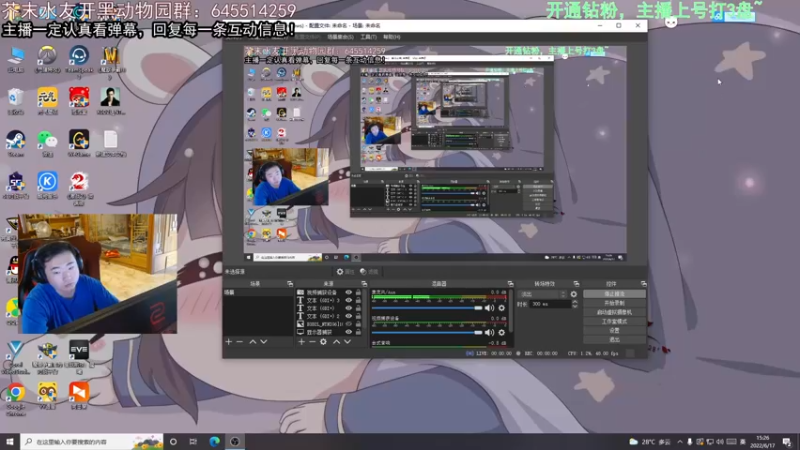Pop out the Scenes dock panel
This screenshot has height=450, width=800.
coord(290,284)
